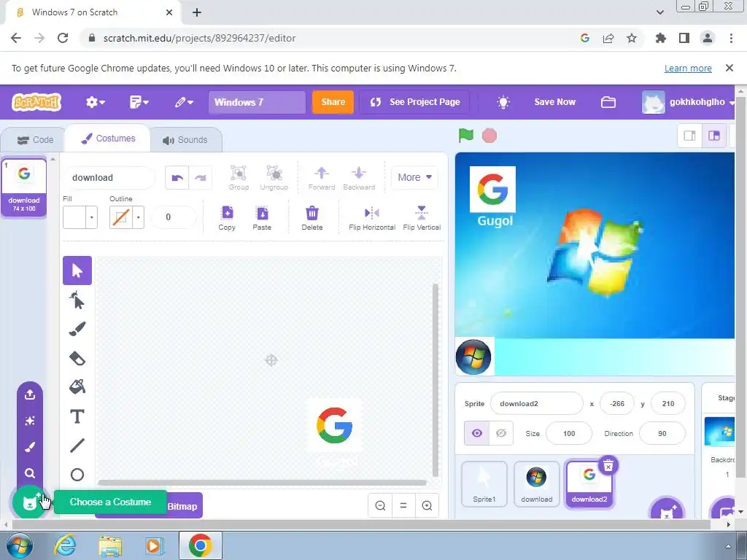This screenshot has height=560, width=747.
Task: Click the outline width value field
Action: (172, 217)
